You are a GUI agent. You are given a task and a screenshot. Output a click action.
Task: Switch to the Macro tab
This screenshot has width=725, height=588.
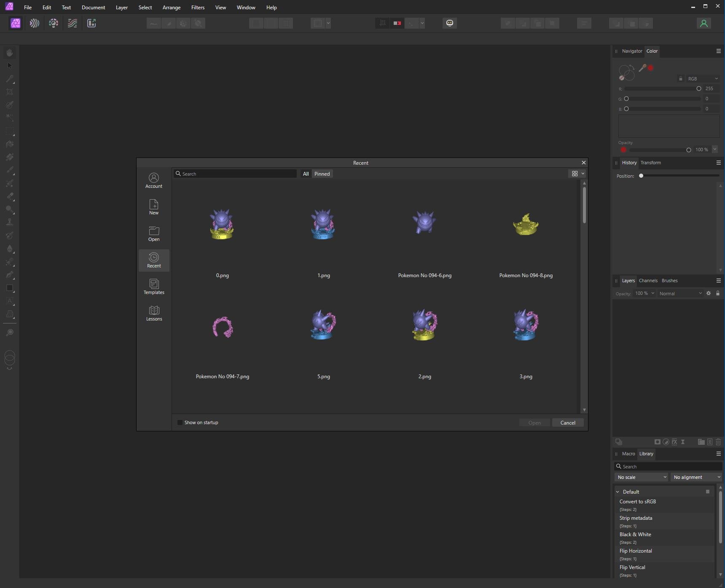(628, 454)
